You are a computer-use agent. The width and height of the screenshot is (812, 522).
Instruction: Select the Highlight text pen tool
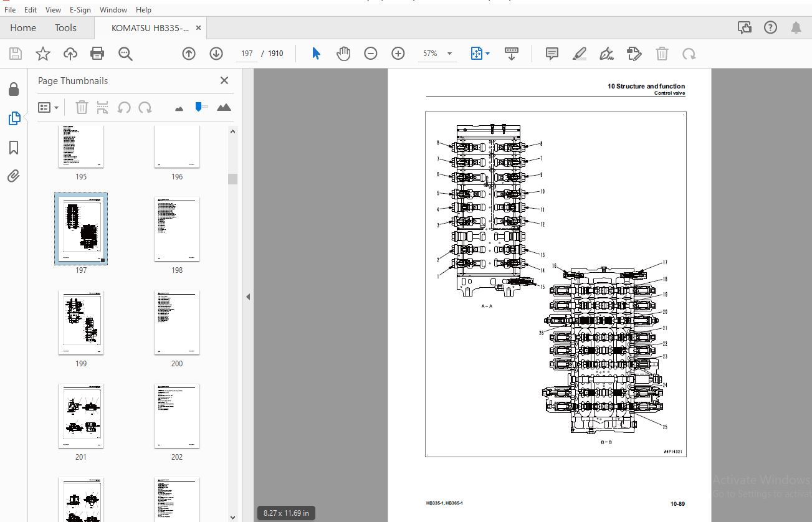pyautogui.click(x=580, y=54)
